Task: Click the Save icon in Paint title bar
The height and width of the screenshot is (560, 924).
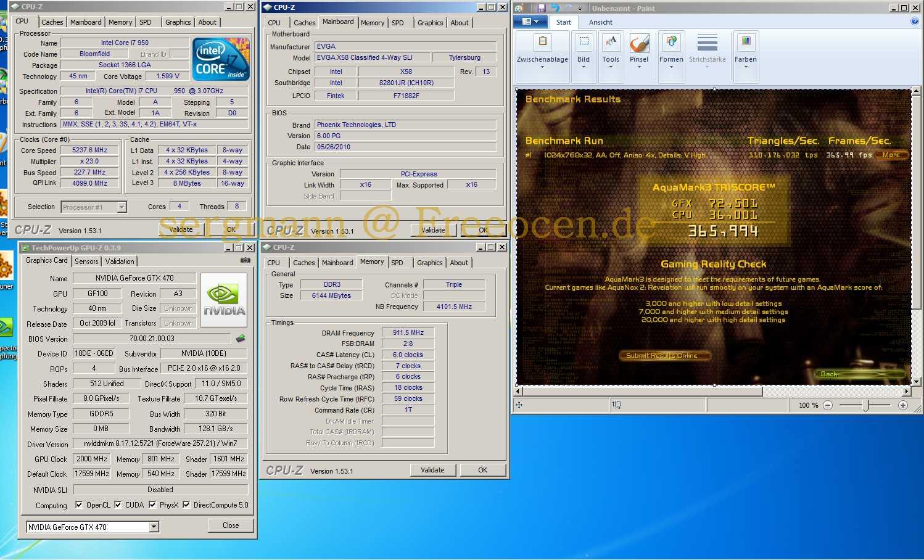Action: click(542, 8)
